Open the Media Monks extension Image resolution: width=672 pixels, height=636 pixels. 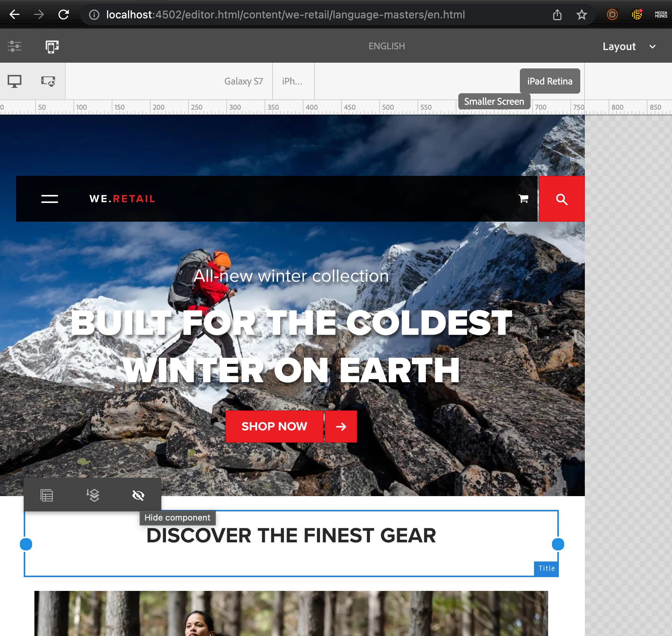pyautogui.click(x=661, y=15)
